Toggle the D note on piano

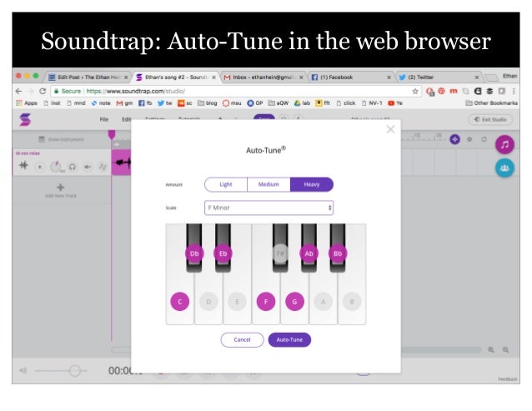click(x=209, y=301)
